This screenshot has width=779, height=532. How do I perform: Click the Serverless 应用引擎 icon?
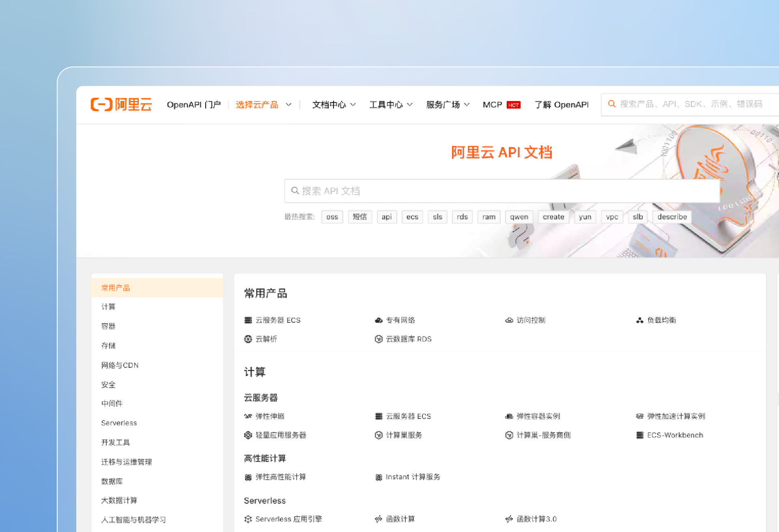(x=248, y=519)
